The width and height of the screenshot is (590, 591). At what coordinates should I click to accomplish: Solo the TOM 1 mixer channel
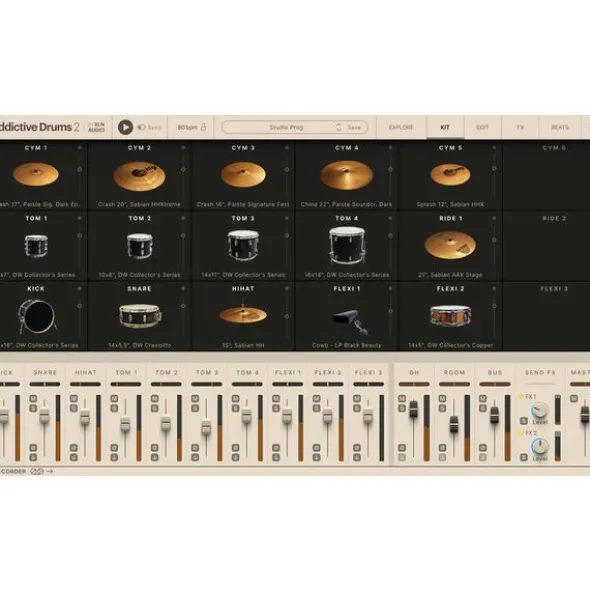coord(114,408)
